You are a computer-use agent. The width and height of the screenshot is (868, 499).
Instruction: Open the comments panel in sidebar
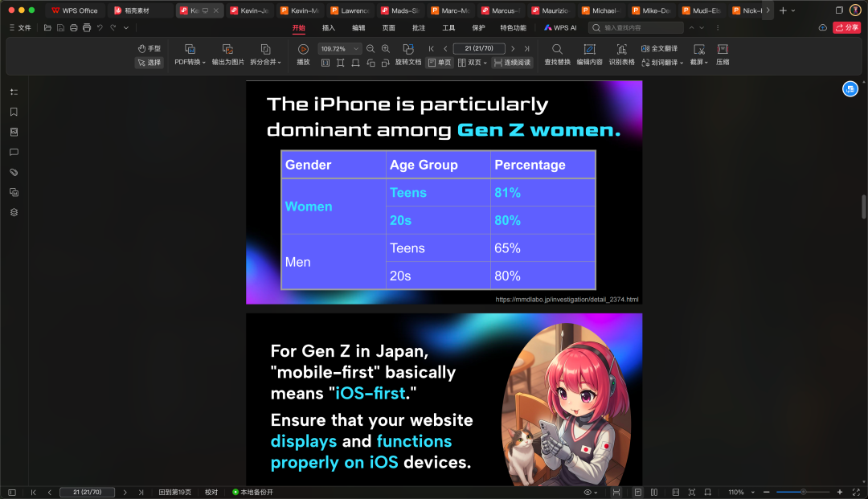click(14, 152)
